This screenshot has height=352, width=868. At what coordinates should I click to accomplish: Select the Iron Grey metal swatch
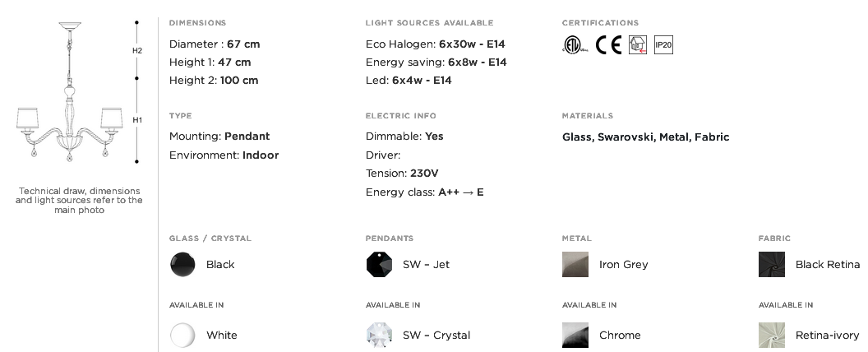click(x=575, y=265)
